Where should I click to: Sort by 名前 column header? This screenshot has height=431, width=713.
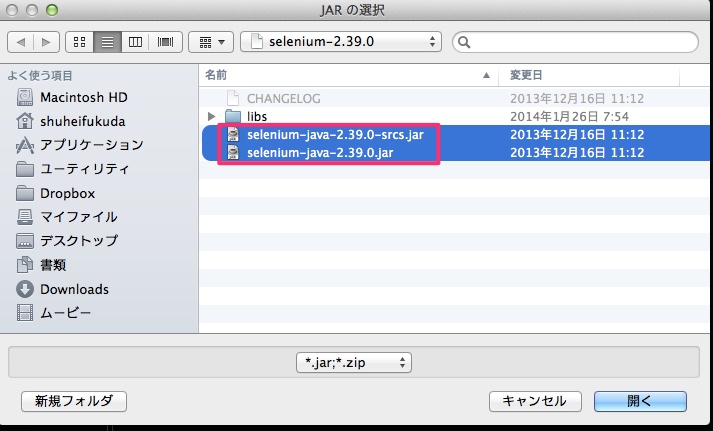click(x=349, y=75)
